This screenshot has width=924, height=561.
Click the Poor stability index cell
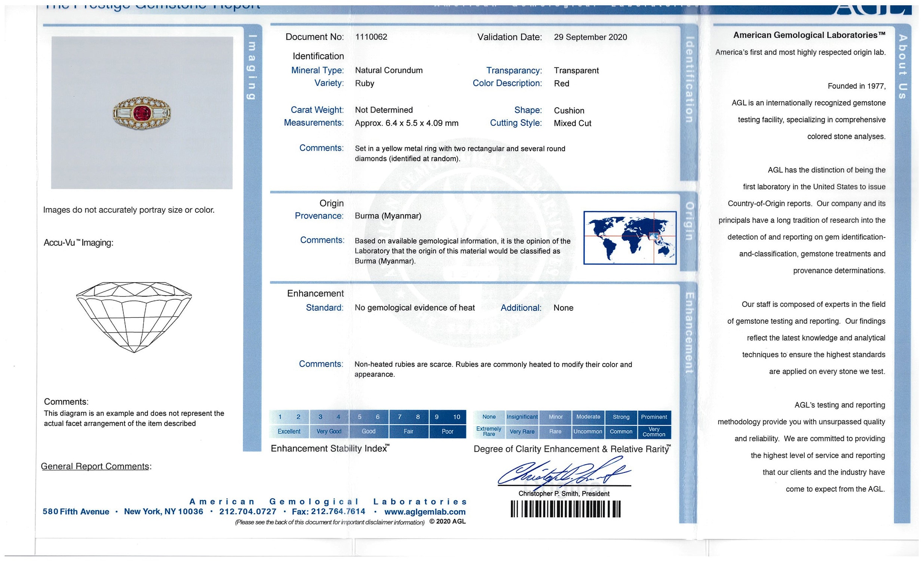click(447, 431)
